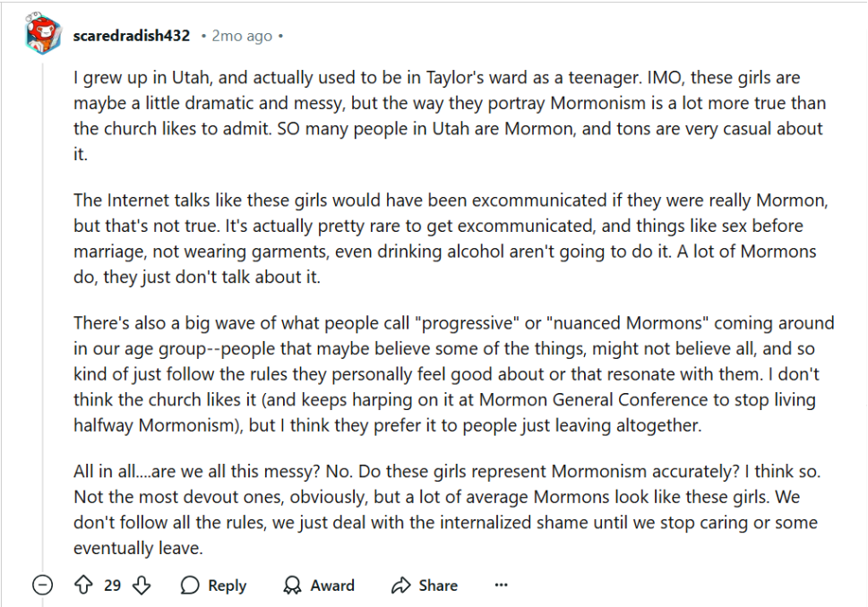The width and height of the screenshot is (868, 607).
Task: Click the Award text label
Action: [332, 586]
